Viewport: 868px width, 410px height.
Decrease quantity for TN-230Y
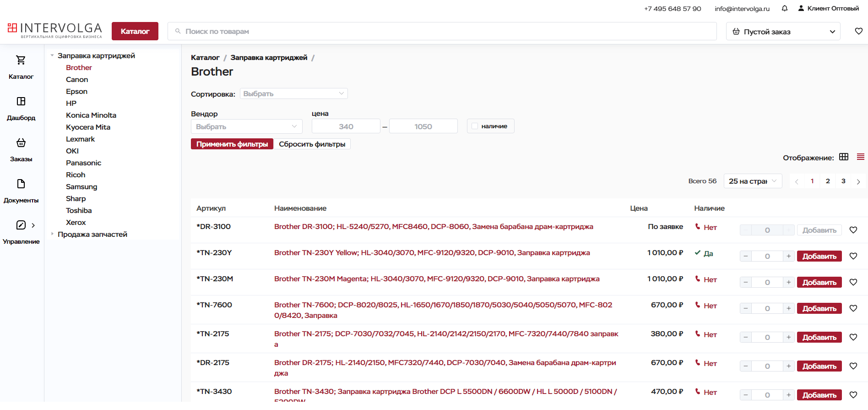[746, 256]
